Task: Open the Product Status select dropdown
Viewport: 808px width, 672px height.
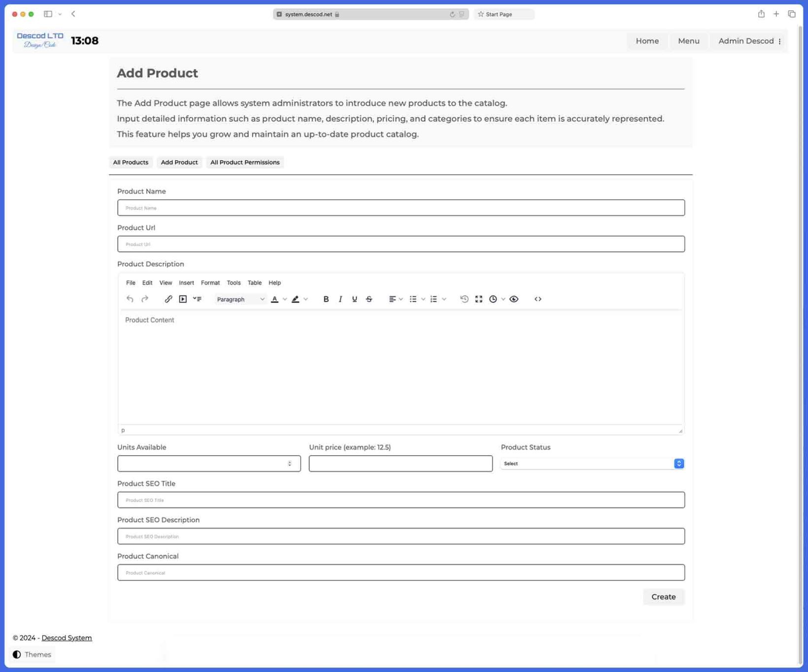Action: click(x=593, y=464)
